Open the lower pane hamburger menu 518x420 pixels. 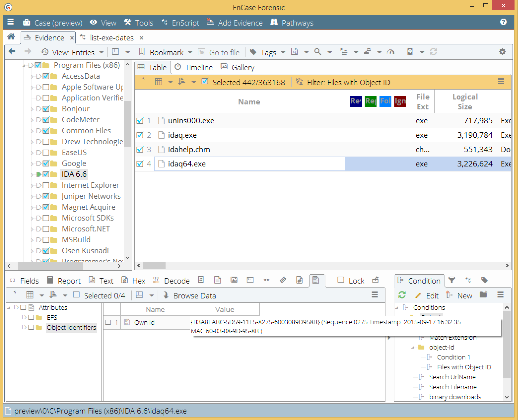(x=375, y=295)
